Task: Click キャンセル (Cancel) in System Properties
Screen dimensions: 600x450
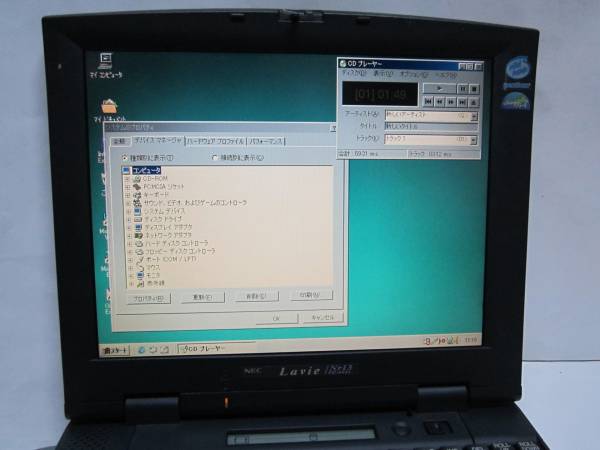Action: coord(323,317)
